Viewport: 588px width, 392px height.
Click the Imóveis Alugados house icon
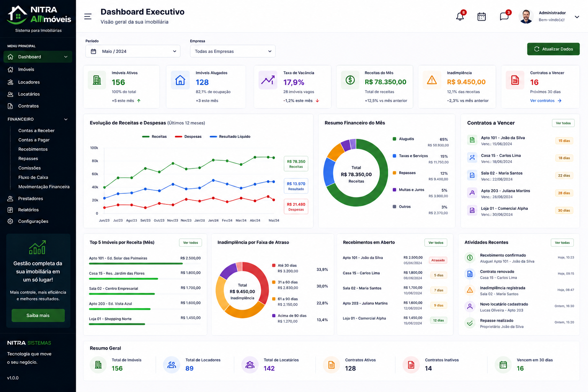[180, 80]
